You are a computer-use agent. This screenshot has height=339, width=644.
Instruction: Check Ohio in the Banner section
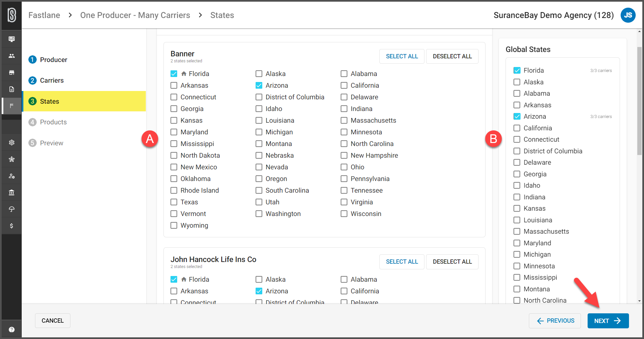[344, 167]
